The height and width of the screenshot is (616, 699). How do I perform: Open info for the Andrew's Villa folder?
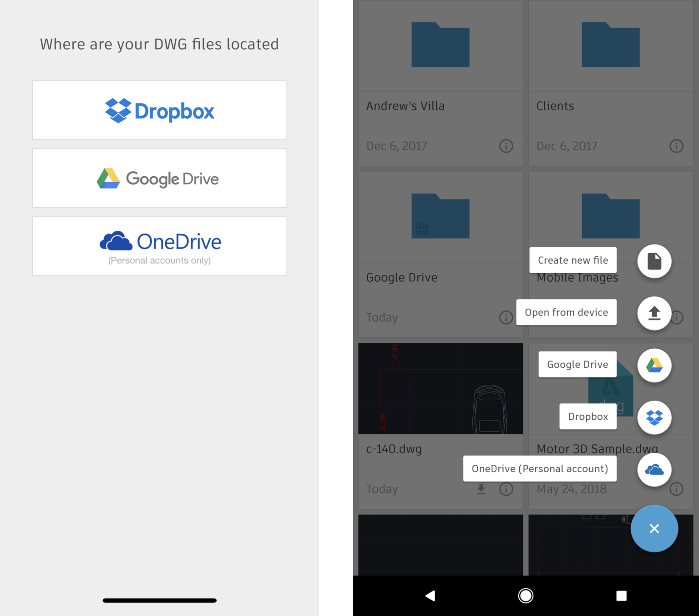pyautogui.click(x=506, y=146)
